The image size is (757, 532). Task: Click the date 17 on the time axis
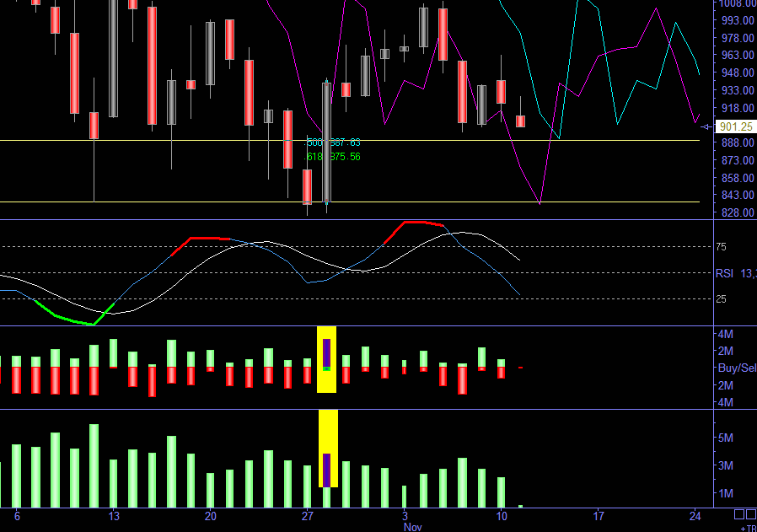pyautogui.click(x=599, y=516)
